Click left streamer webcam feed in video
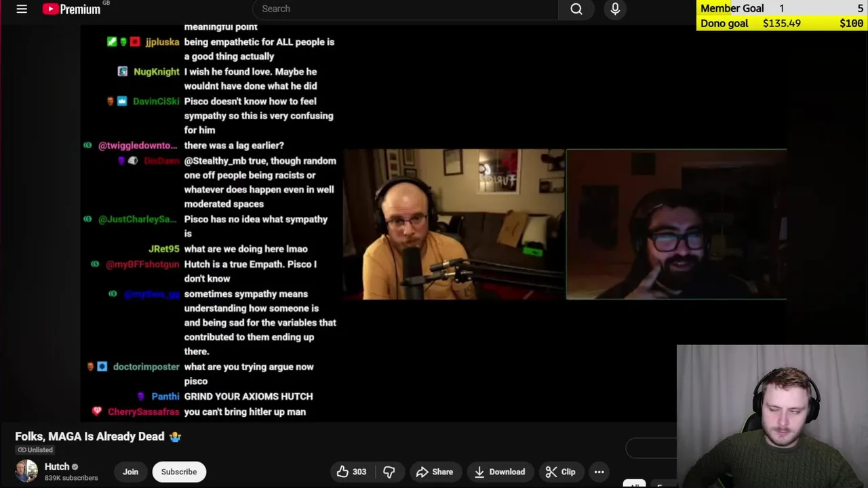 coord(454,224)
